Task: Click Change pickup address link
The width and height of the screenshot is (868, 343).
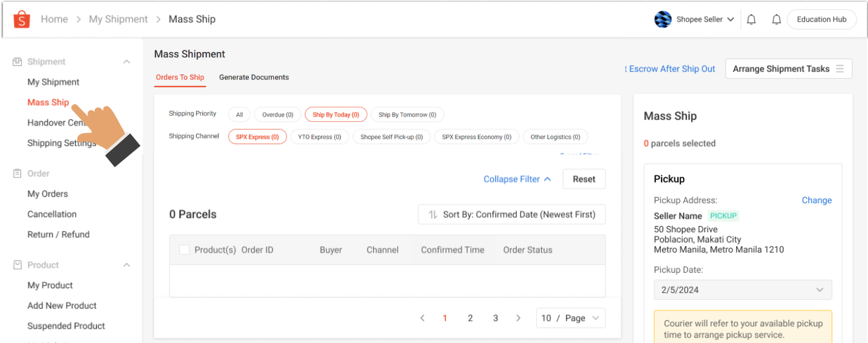Action: (x=816, y=200)
